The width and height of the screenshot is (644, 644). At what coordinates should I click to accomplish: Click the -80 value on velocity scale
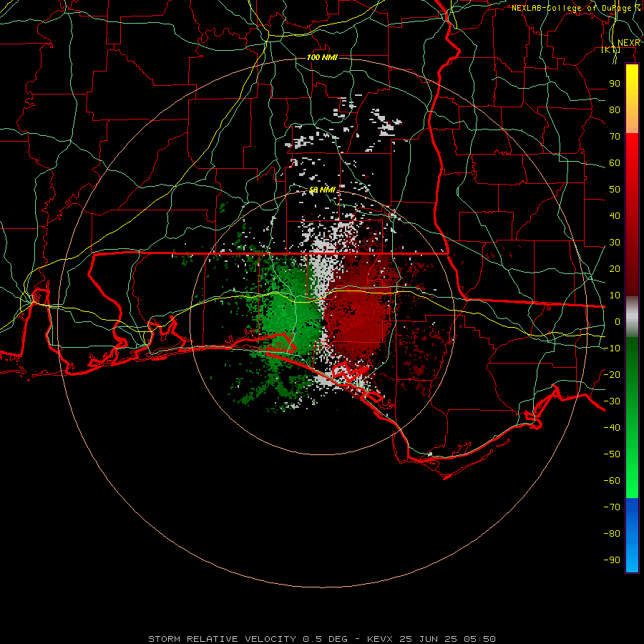point(612,534)
